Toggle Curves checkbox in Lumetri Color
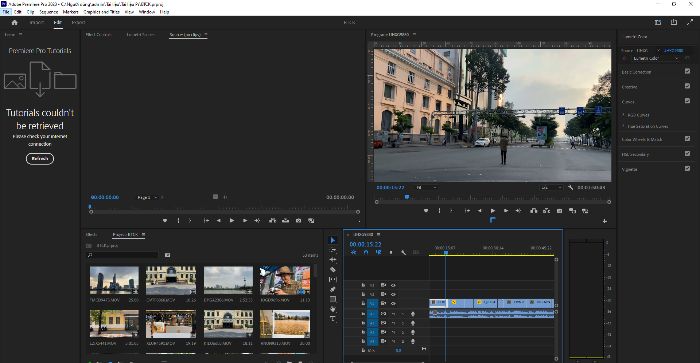Viewport: 700px width, 363px height. point(688,101)
